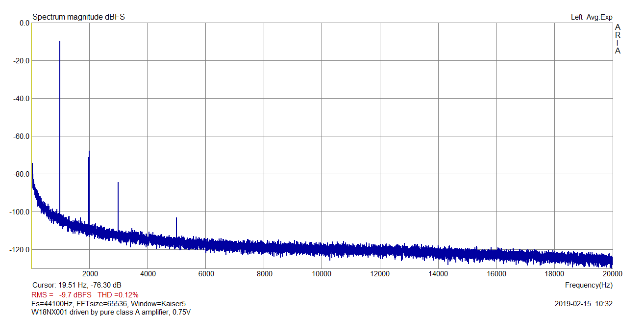Click the tall 1000 Hz fundamental peak

point(60,128)
